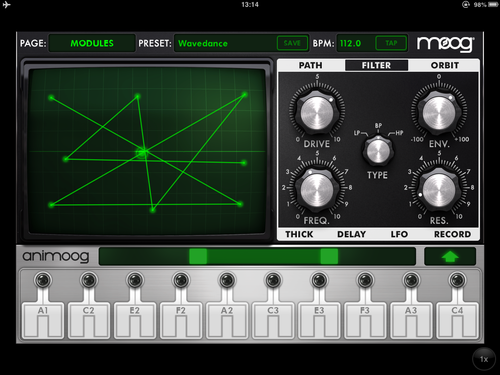Play the C4 key
The image size is (500, 375).
[x=457, y=320]
